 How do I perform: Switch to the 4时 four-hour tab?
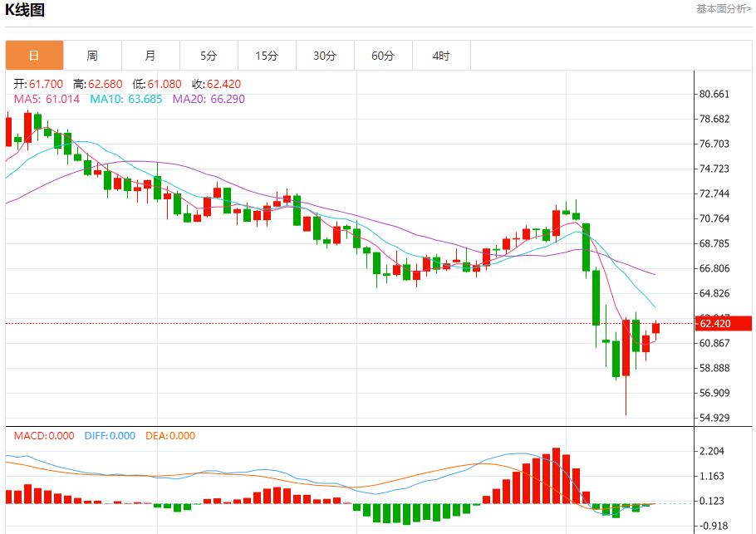coord(441,56)
